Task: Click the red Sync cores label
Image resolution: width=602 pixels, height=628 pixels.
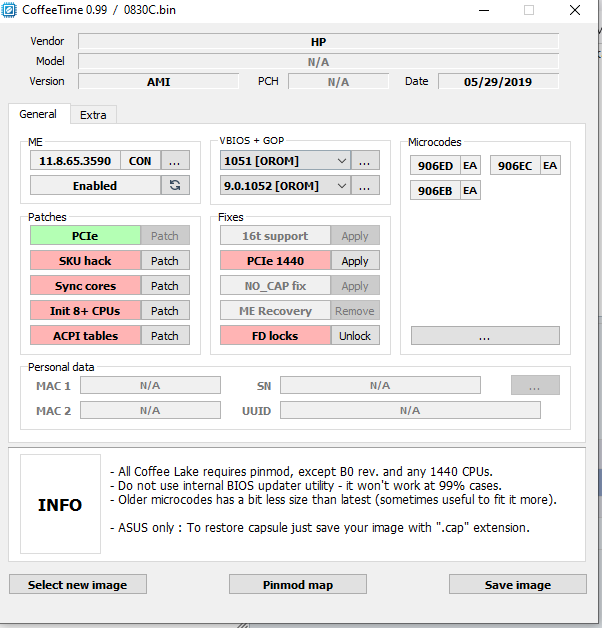Action: point(85,286)
